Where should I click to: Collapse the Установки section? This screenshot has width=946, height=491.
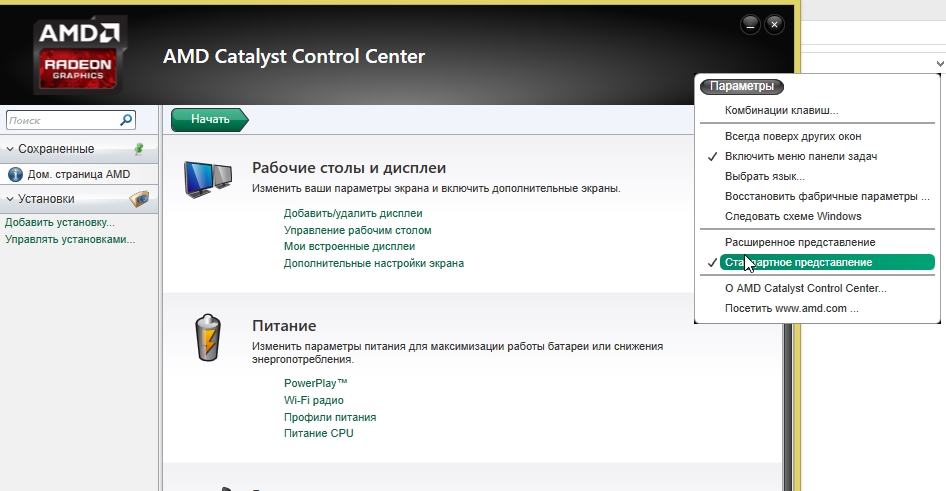click(x=10, y=198)
